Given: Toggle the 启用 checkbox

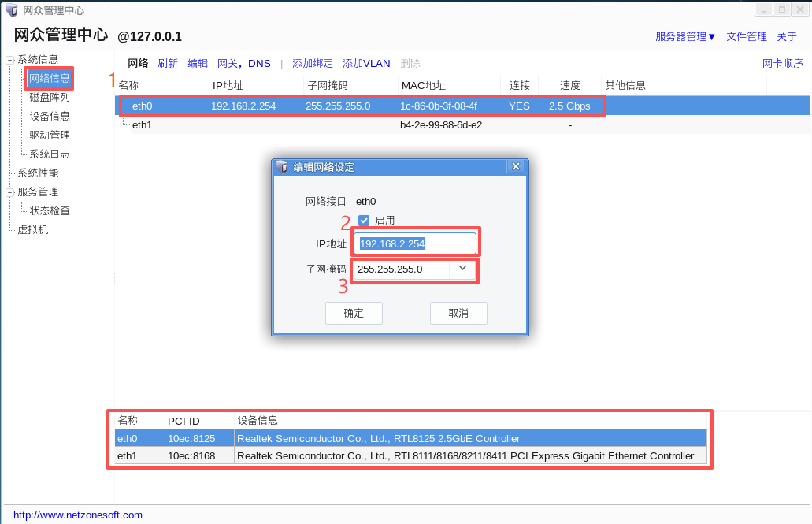Looking at the screenshot, I should [364, 221].
